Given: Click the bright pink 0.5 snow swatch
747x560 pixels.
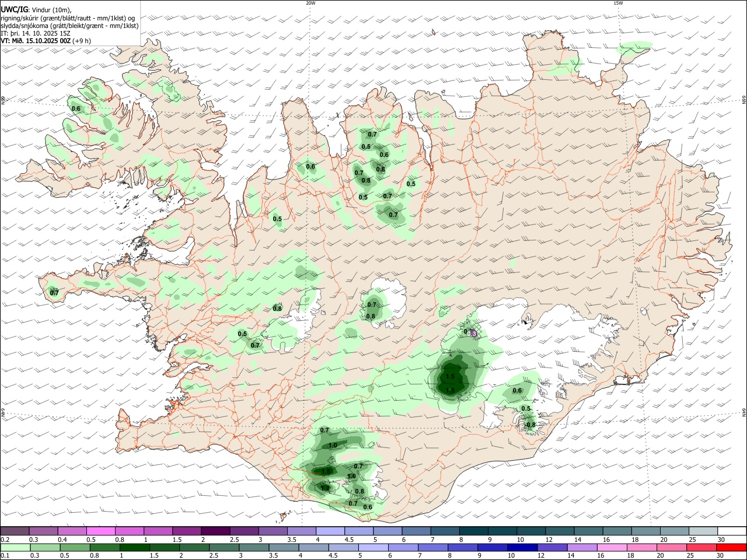Looking at the screenshot, I should (x=100, y=531).
